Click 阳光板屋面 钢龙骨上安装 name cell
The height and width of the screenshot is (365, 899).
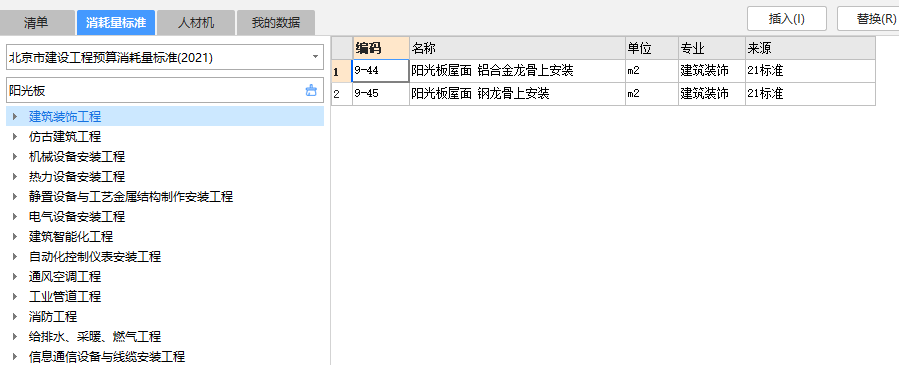pos(517,94)
